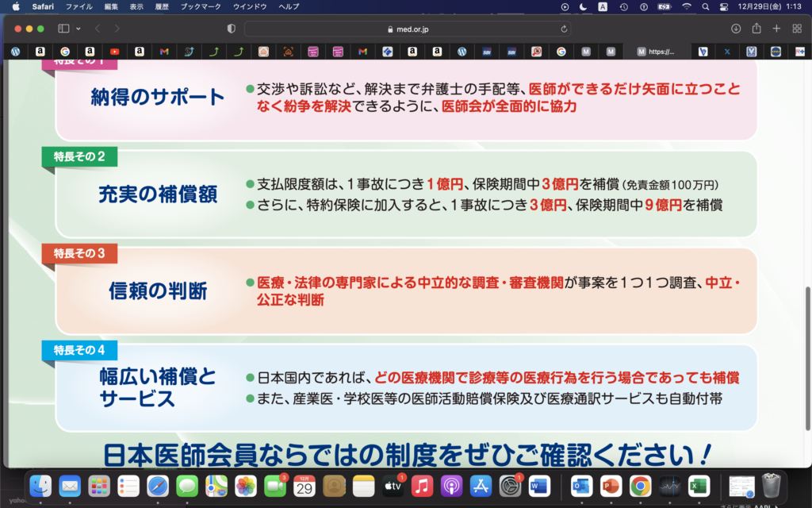Open the Twitter favicon in the bookmarks bar
Screen dimensions: 812x508
pos(726,52)
